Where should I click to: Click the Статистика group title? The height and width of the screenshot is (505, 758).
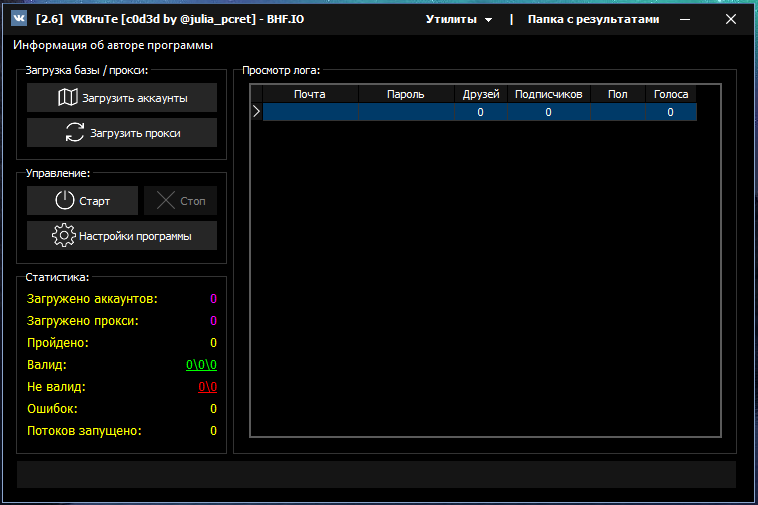click(57, 277)
